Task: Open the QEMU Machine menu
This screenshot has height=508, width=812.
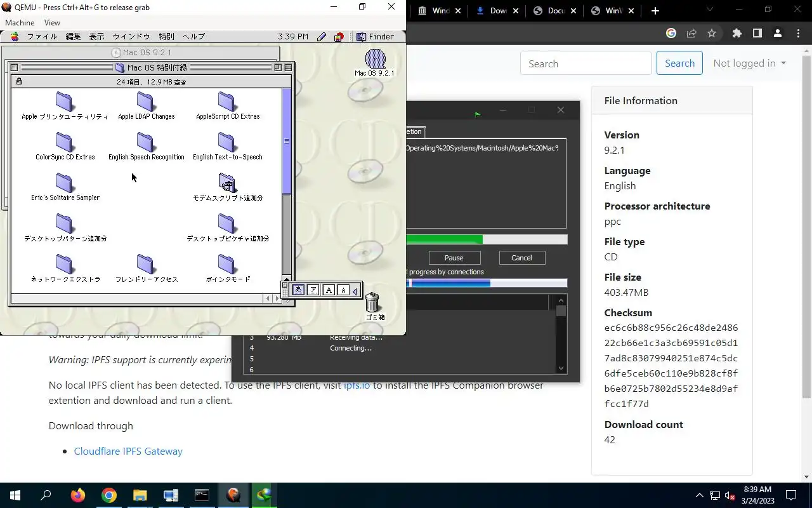Action: [20, 22]
